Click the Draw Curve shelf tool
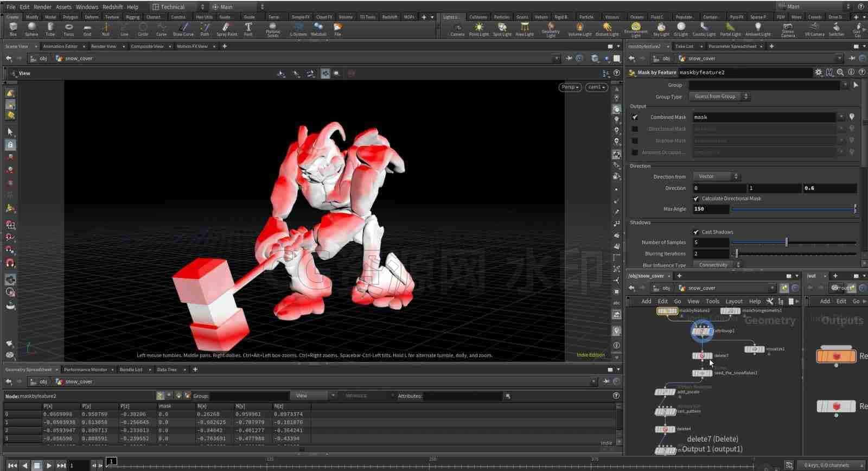Viewport: 868px width, 471px height. click(x=183, y=29)
